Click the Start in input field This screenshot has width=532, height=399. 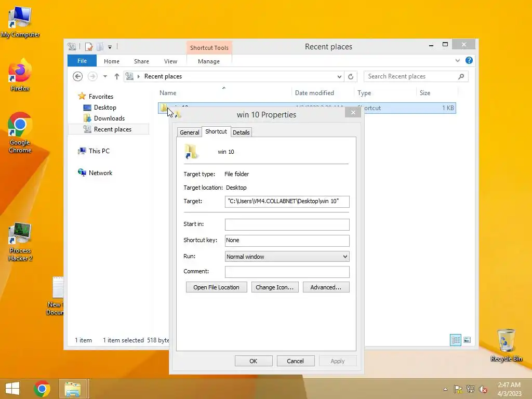[287, 224]
